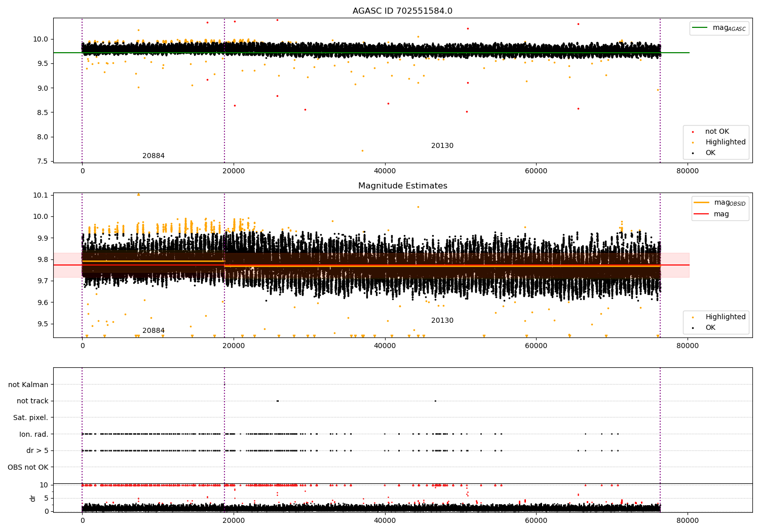Select the 20130 label in the Magnitude Estimates plot

click(x=442, y=321)
